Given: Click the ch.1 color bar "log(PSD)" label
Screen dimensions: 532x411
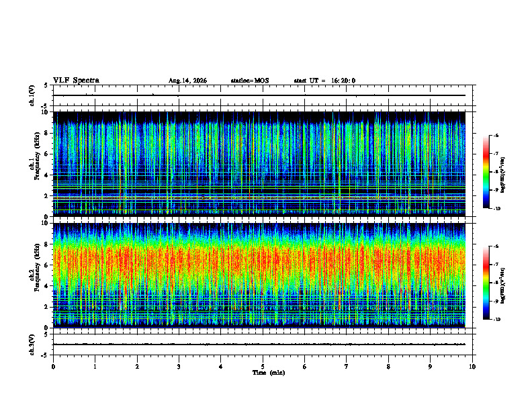Looking at the screenshot, I should 503,175.
